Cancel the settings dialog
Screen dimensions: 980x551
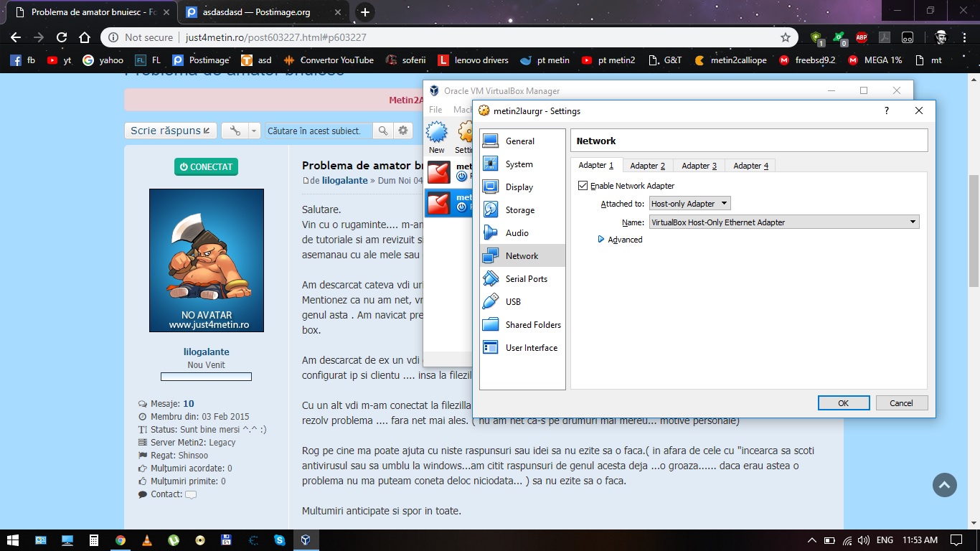[902, 403]
